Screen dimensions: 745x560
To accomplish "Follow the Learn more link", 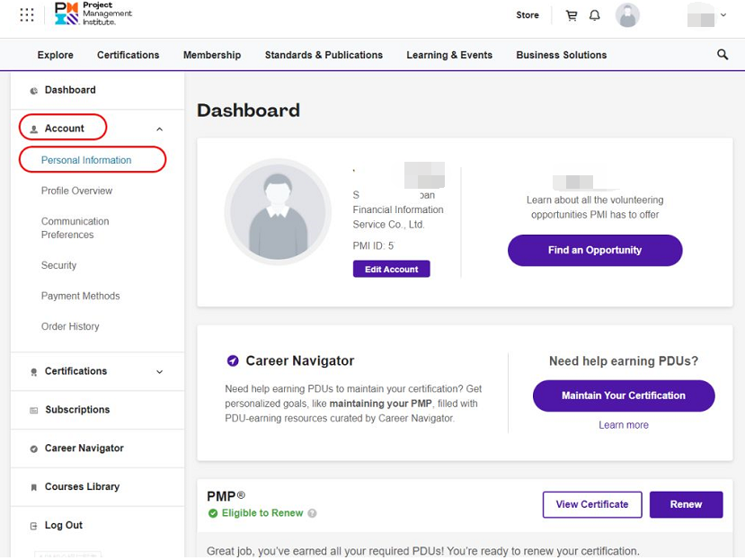I will coord(623,425).
